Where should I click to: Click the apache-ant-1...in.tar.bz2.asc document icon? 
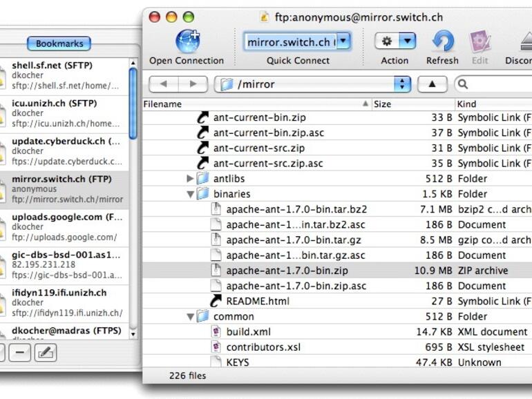pos(216,224)
